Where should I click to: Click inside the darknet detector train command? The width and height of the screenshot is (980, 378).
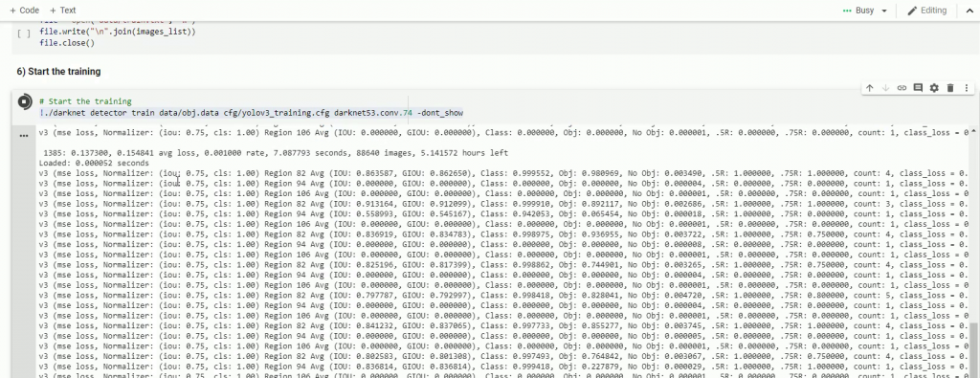click(x=251, y=113)
